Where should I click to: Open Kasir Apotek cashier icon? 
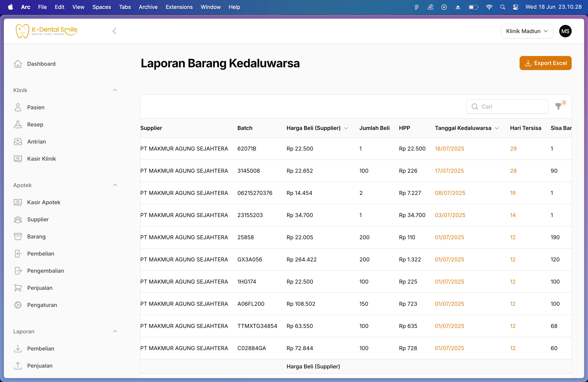[x=18, y=202]
